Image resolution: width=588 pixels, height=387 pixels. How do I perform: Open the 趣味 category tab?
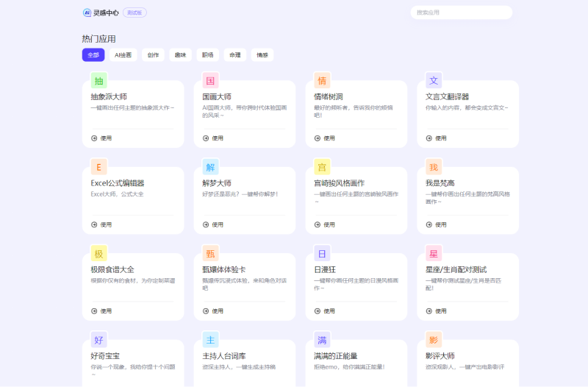[x=180, y=54]
